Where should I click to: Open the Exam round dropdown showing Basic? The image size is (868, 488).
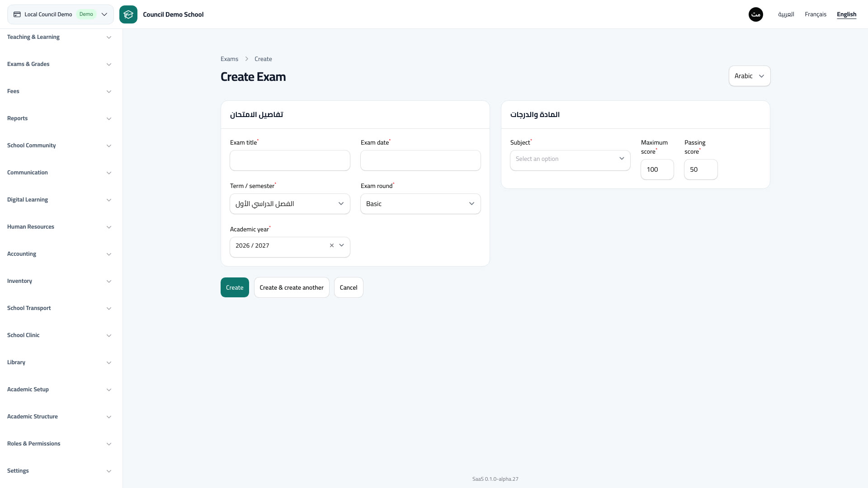pos(420,204)
